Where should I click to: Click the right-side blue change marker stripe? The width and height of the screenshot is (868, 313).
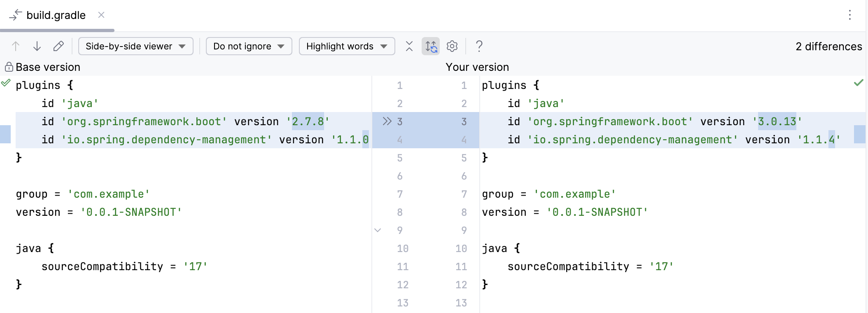(859, 134)
